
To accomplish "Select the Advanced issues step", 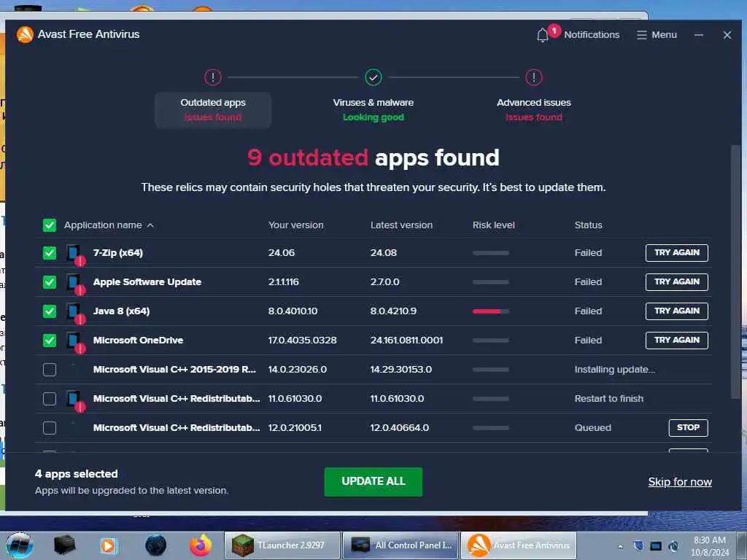I will tap(533, 110).
